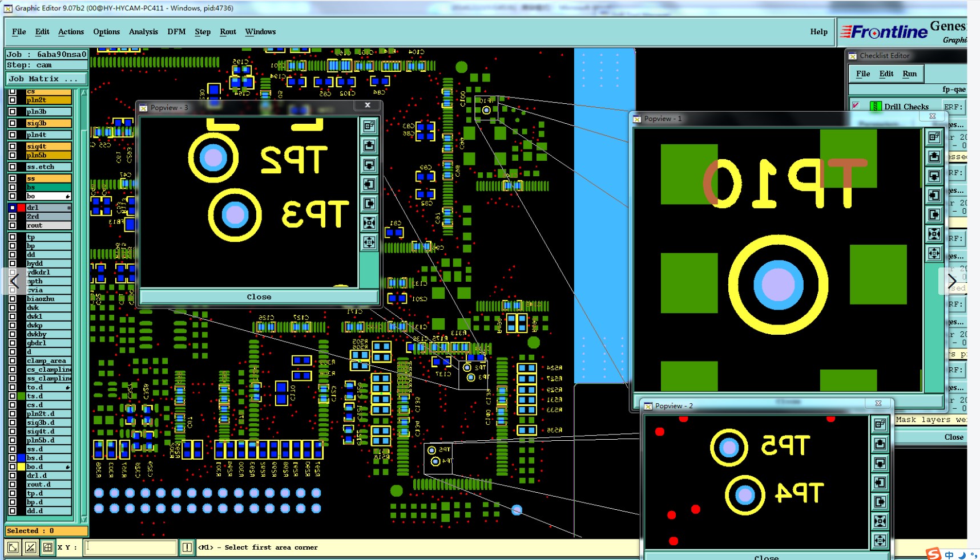Toggle visibility checkbox for layer pln2t
The width and height of the screenshot is (980, 560).
13,100
